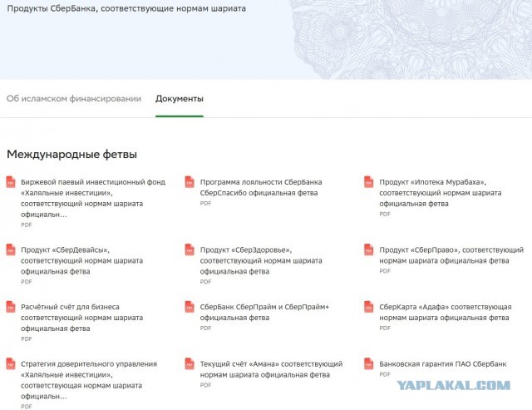Click PDF icon beside Программа лояльности СберСпасибо
Screen dimensions: 532x410
[x=190, y=182]
